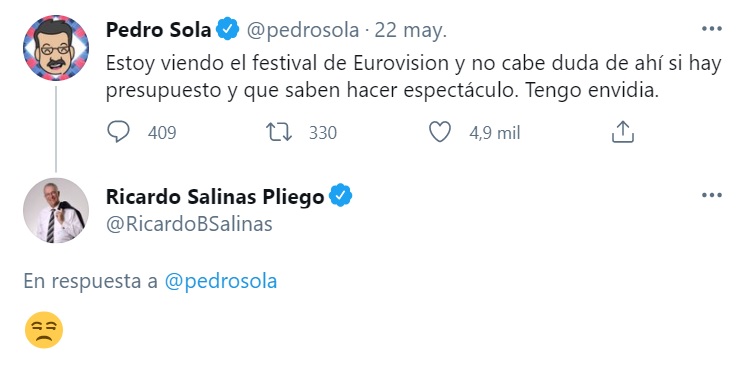View the 409 replies count
Viewport: 745px width, 375px height.
[162, 133]
